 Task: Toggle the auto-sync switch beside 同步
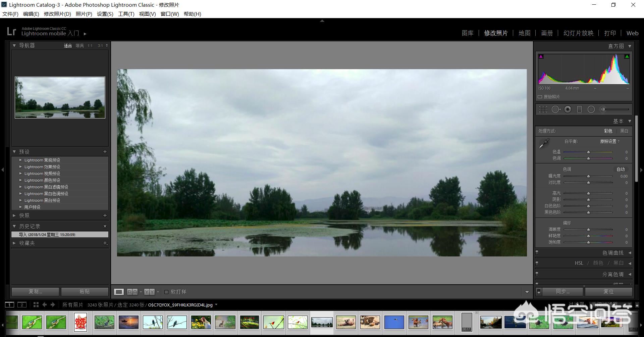tap(539, 292)
